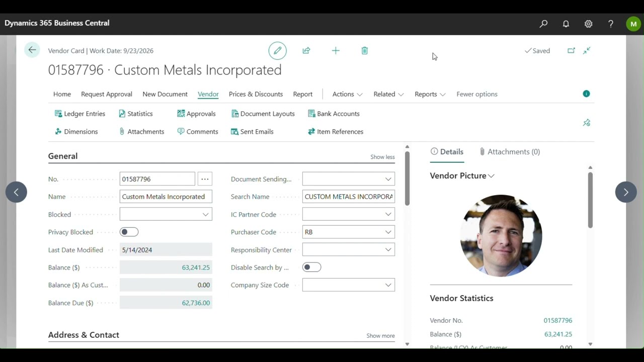Open vendor Statistics
Viewport: 644px width, 362px height.
tap(136, 114)
